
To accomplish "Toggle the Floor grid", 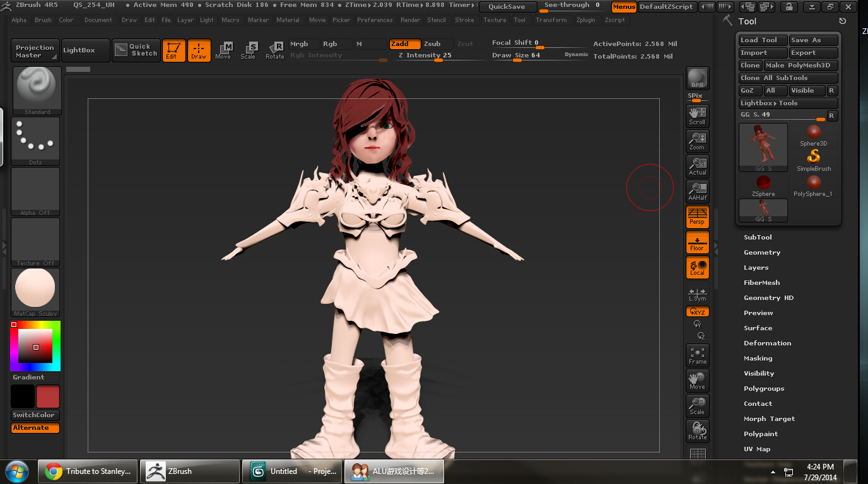I will (x=697, y=242).
